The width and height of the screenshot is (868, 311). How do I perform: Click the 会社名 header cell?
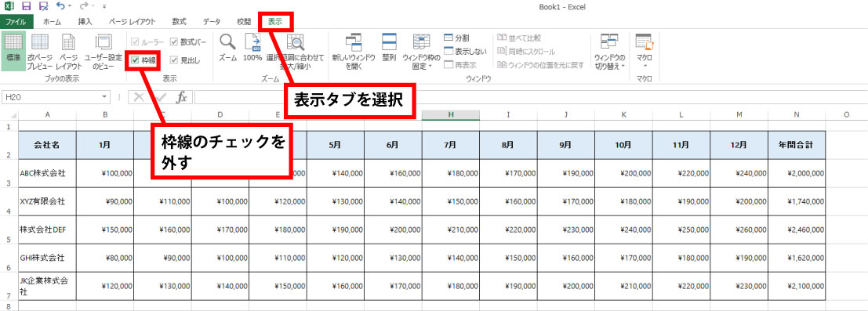point(48,145)
